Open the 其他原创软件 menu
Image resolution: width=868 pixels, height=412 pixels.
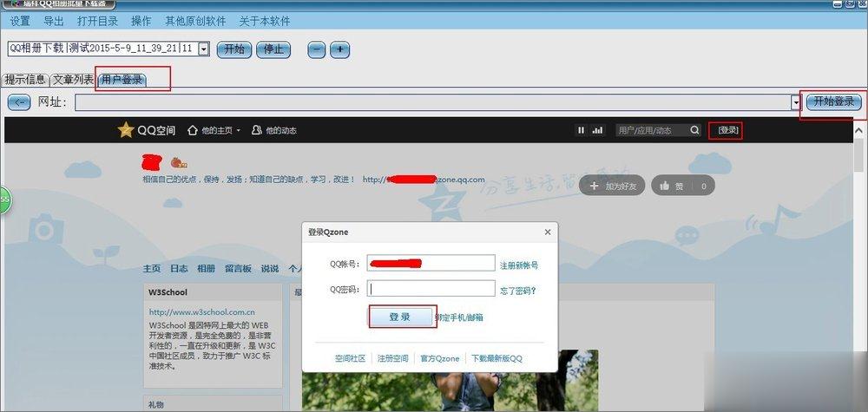click(x=195, y=21)
